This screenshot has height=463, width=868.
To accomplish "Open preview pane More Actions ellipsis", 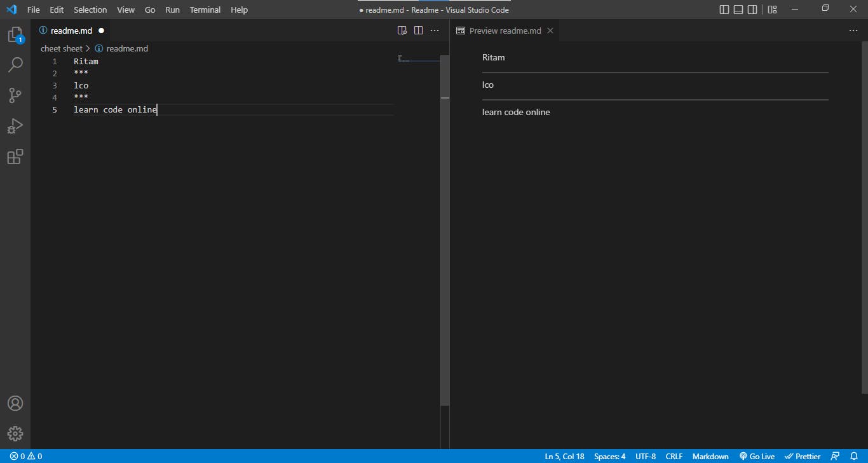I will pyautogui.click(x=853, y=31).
